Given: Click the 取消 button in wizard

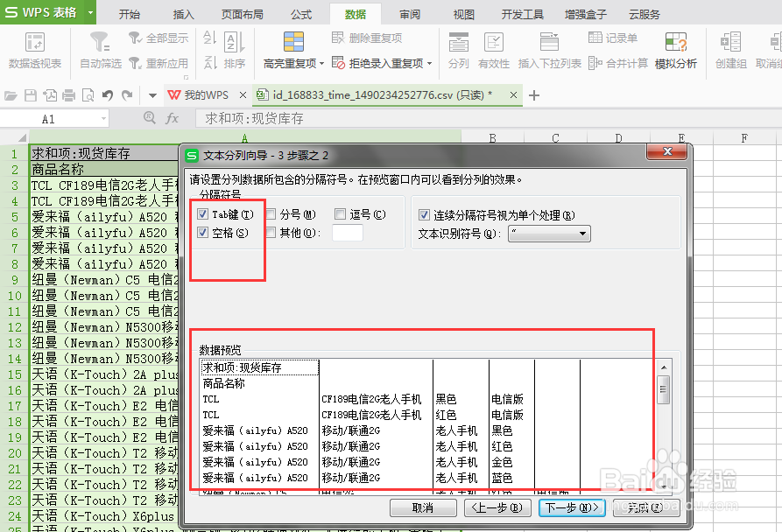Looking at the screenshot, I should [423, 508].
